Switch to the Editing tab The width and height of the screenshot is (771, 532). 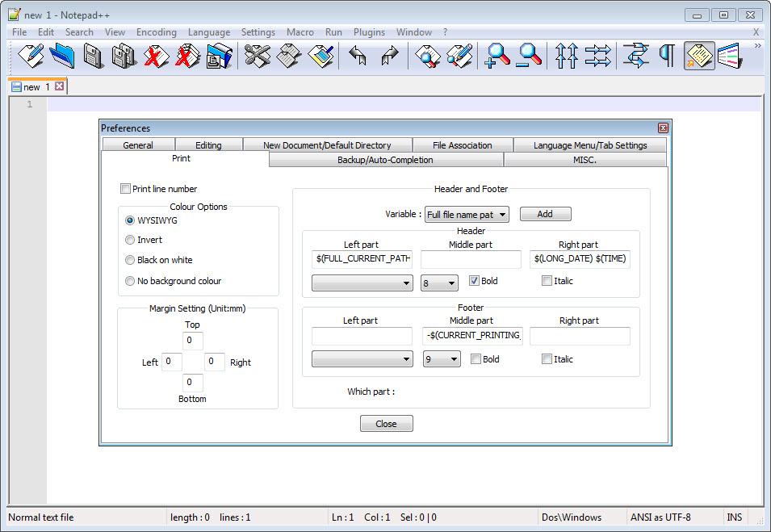pos(208,145)
